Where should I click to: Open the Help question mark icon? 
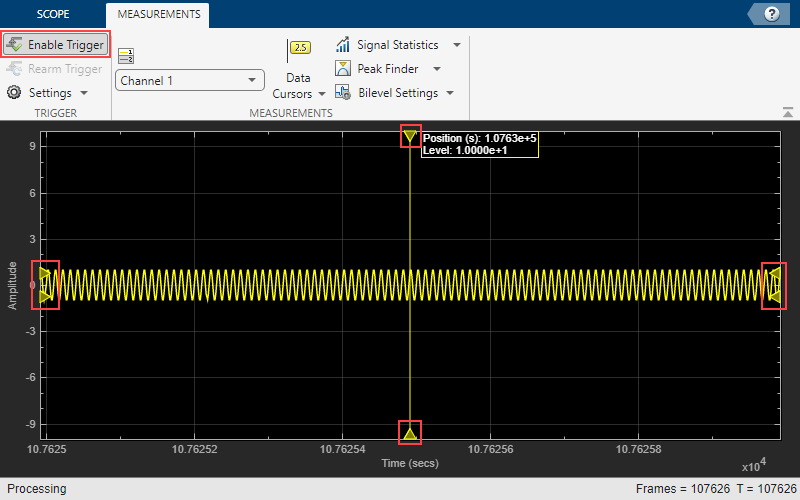point(771,14)
